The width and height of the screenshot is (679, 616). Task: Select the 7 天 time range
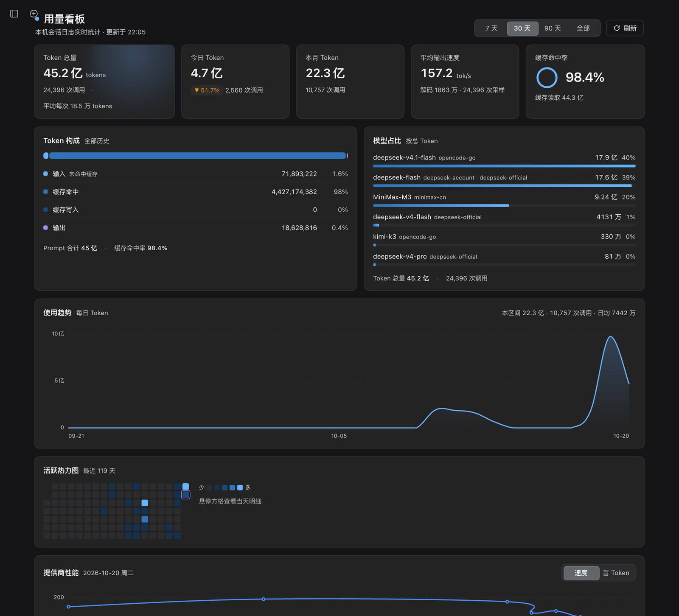click(491, 28)
